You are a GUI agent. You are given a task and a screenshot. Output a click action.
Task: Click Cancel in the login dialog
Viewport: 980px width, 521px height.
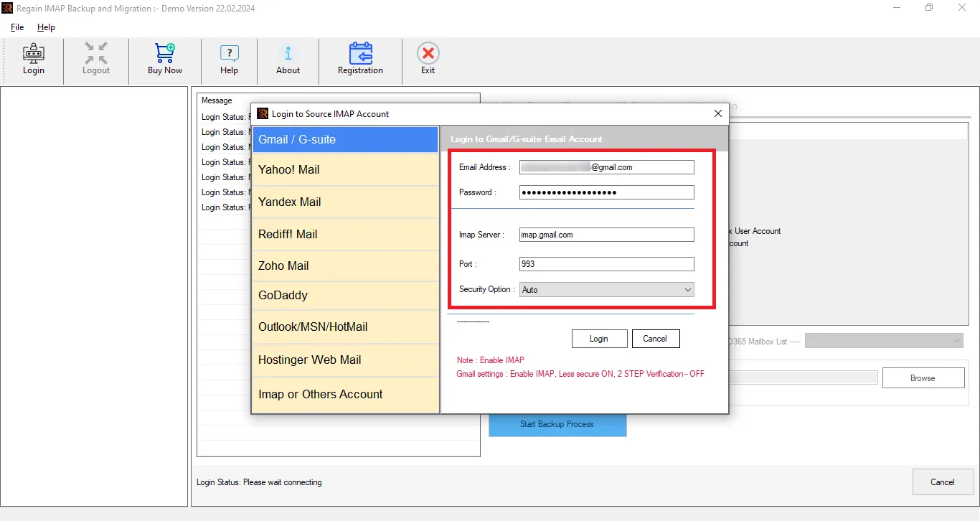click(x=655, y=339)
